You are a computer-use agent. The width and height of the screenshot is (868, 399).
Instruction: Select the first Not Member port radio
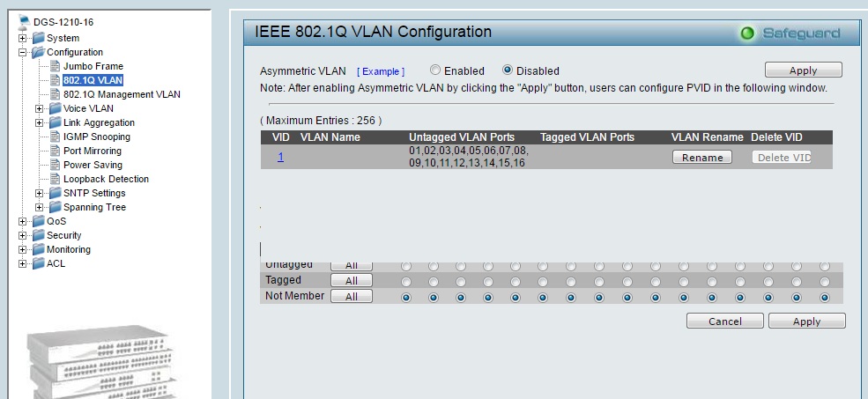click(405, 298)
